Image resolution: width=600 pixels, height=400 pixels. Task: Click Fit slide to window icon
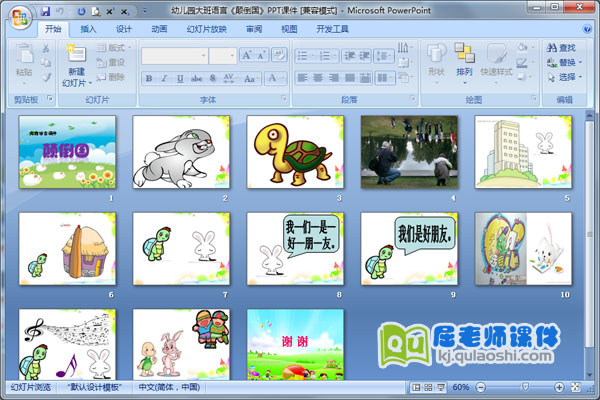click(x=576, y=387)
